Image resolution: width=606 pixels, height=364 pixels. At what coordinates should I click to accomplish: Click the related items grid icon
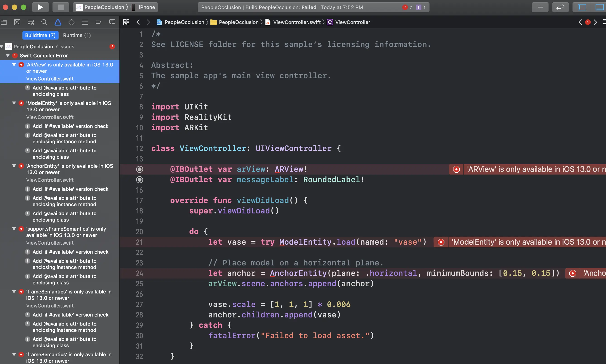126,22
